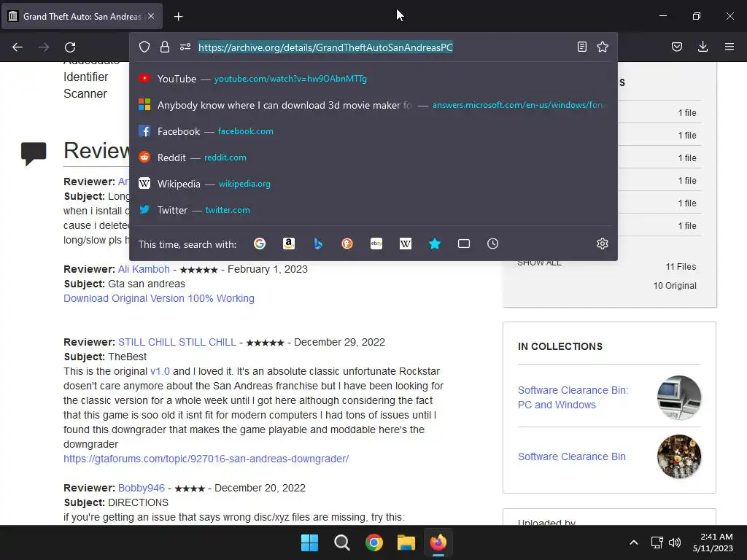Click the reviews speech bubble icon

(x=34, y=153)
